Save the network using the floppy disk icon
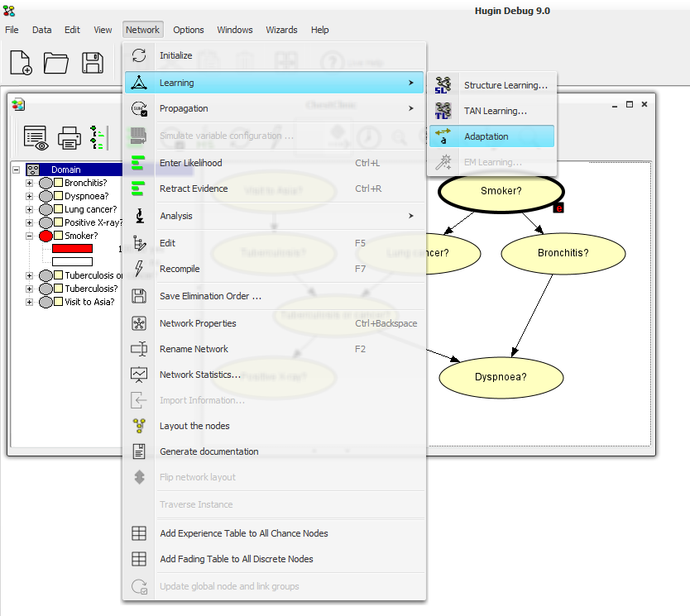 [x=93, y=63]
